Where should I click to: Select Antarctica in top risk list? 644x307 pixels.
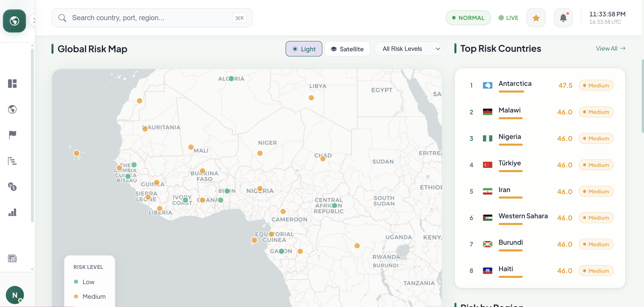tap(540, 85)
